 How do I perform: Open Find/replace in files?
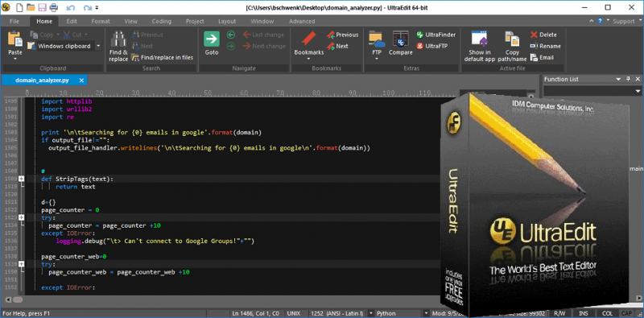point(163,57)
